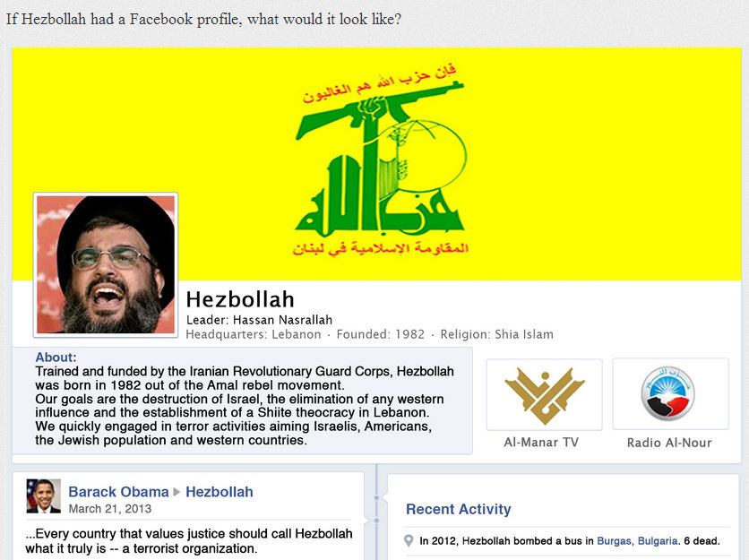Click the arrow between Barack Obama and Hezbollah
Viewport: 749px width, 560px height.
[176, 492]
